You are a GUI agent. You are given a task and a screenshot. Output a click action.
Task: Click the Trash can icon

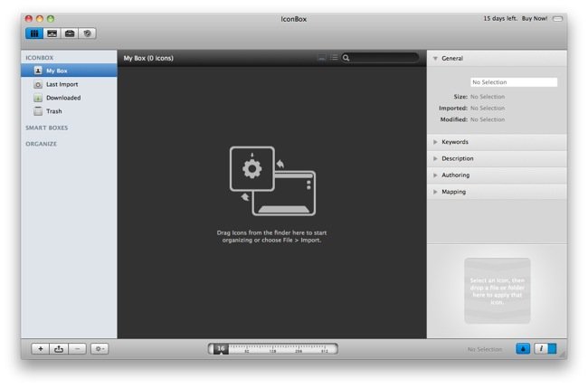point(38,111)
